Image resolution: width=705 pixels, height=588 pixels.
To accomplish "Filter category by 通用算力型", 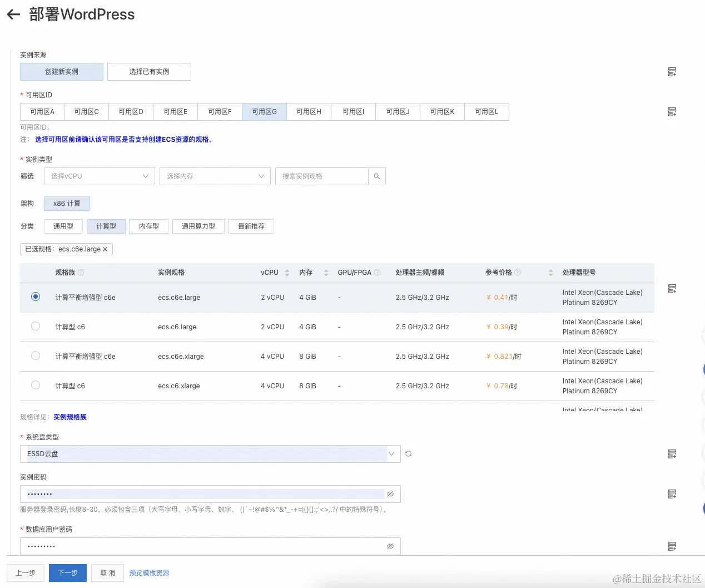I will [x=198, y=226].
